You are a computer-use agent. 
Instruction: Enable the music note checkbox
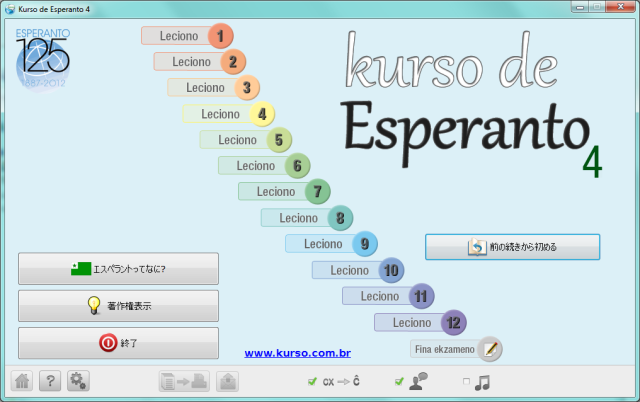(466, 381)
